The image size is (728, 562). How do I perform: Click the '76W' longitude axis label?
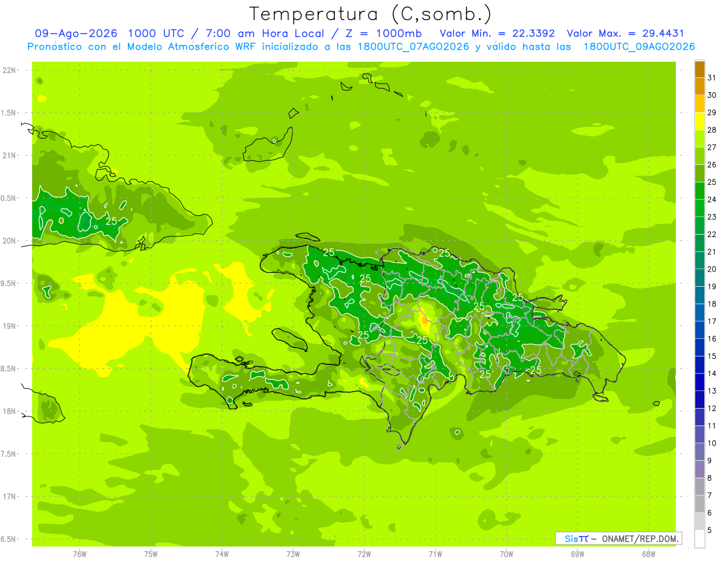(79, 554)
